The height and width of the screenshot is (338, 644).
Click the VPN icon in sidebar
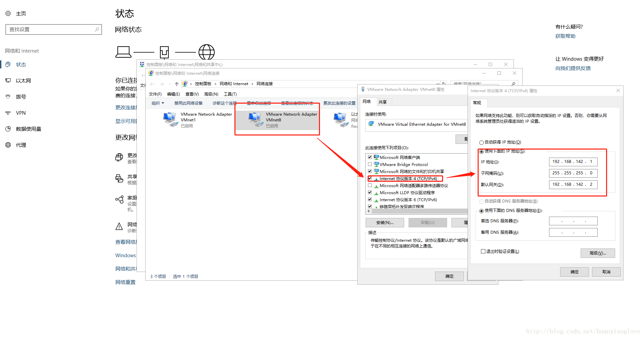coord(8,113)
